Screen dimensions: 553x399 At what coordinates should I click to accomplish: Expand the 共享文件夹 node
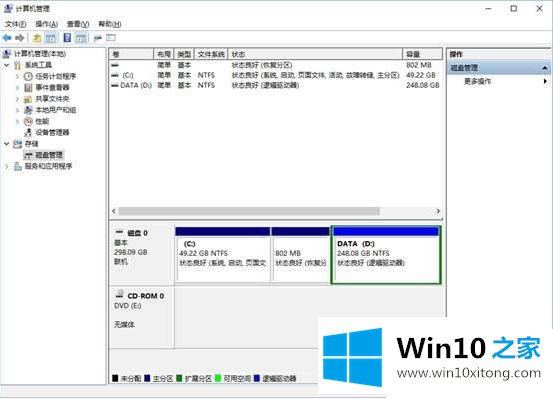[17, 99]
